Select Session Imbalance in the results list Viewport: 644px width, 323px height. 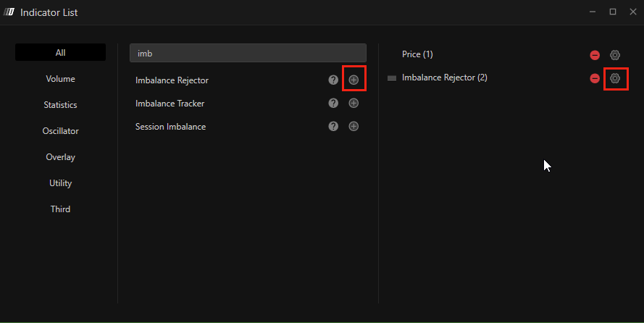171,127
